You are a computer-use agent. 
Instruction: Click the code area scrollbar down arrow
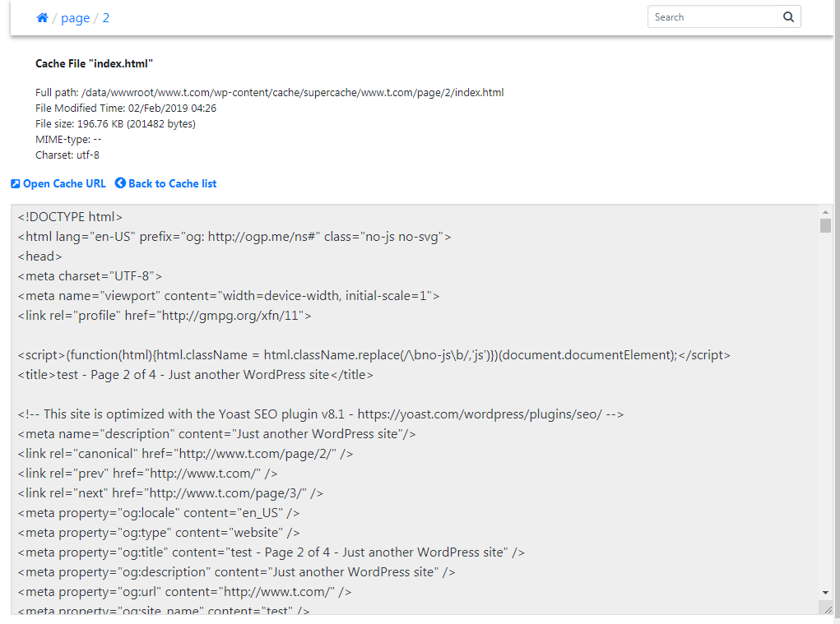pos(825,593)
